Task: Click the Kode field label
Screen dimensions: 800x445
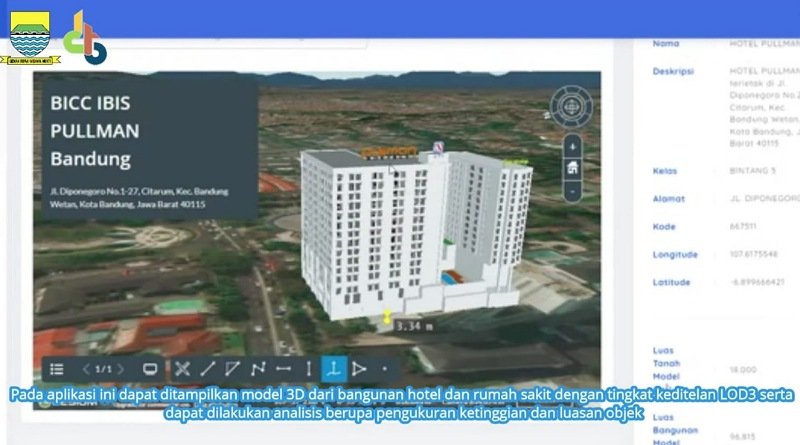Action: click(664, 227)
